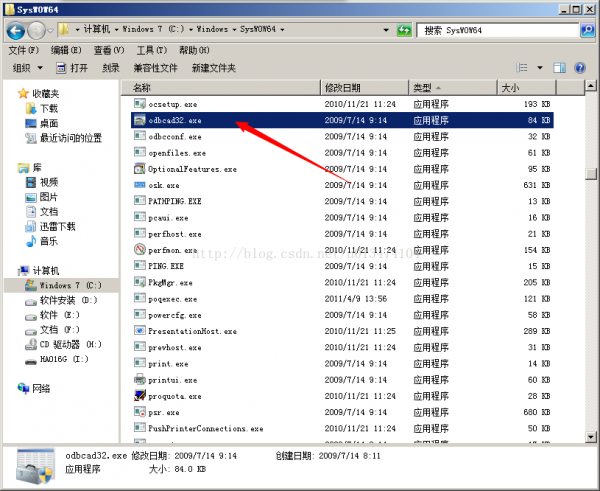Sort by 类型 column header
This screenshot has width=600, height=491.
(x=453, y=88)
